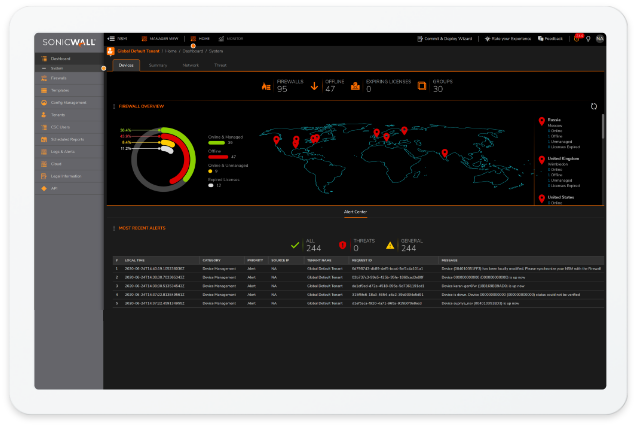Click the Most Recent Alerts panel handle
This screenshot has height=427, width=637.
[x=114, y=228]
